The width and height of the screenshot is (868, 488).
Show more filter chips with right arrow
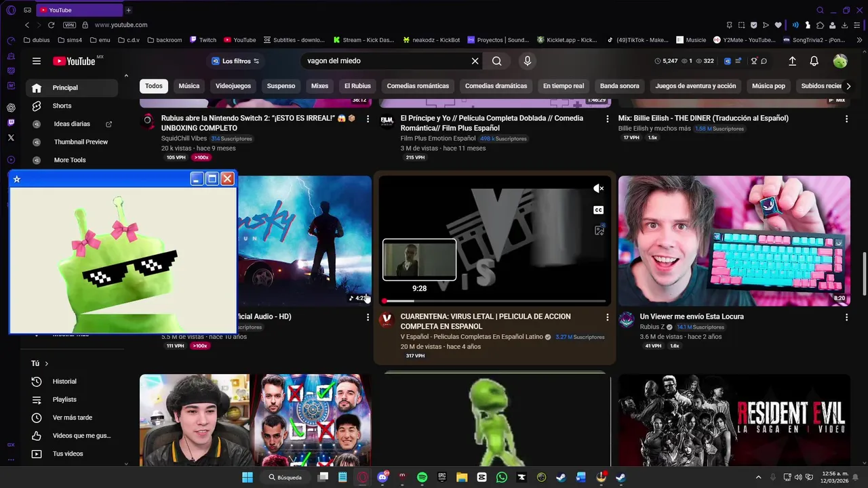click(848, 86)
